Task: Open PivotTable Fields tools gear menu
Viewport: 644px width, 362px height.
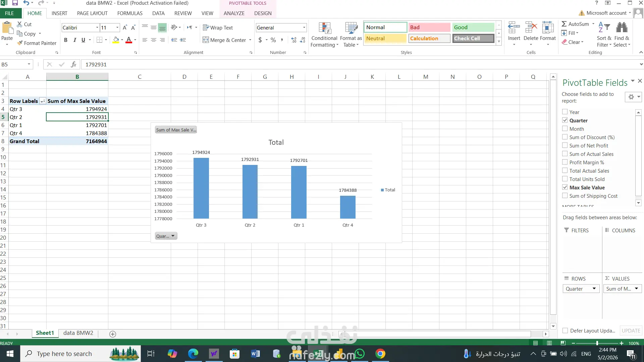Action: pyautogui.click(x=634, y=97)
